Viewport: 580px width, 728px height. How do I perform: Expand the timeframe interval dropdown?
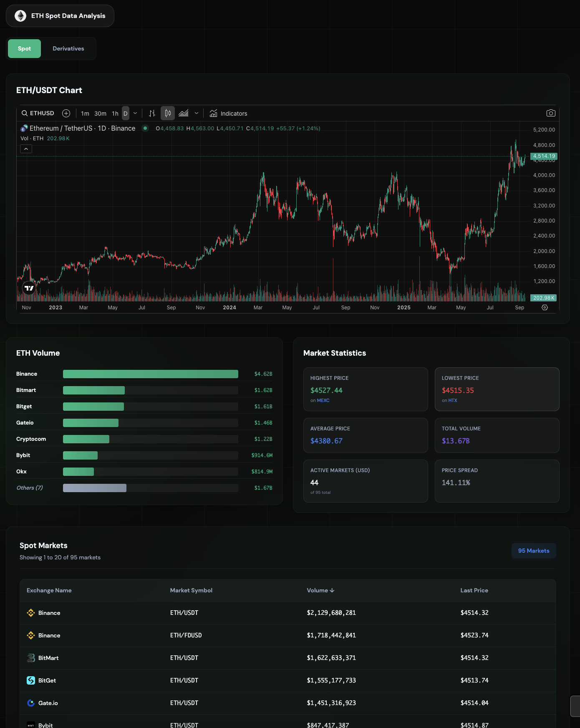point(135,113)
